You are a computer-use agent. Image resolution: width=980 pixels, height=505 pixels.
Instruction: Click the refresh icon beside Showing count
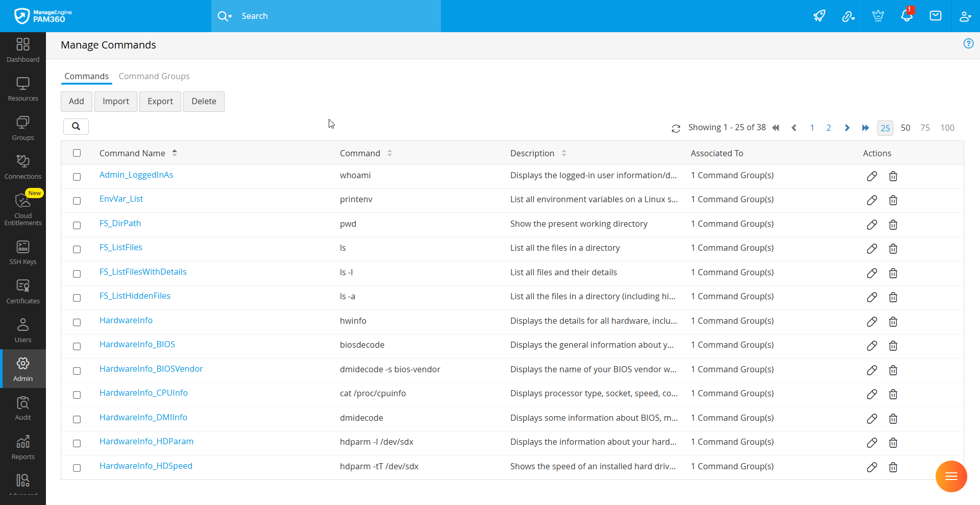point(676,129)
